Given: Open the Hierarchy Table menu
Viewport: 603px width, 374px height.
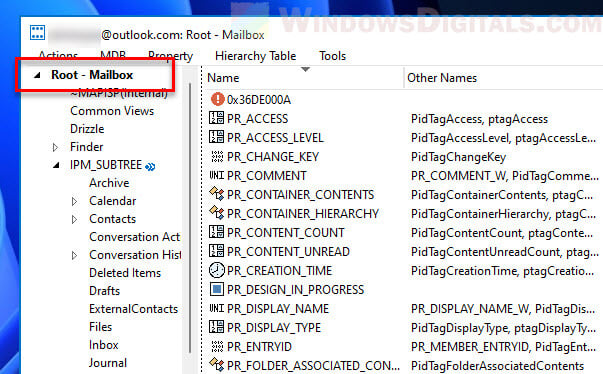Looking at the screenshot, I should (256, 56).
